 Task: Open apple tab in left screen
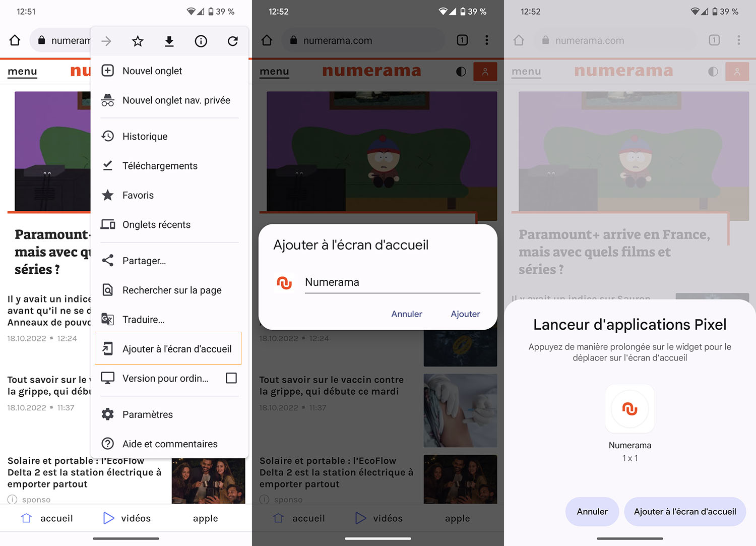coord(206,518)
